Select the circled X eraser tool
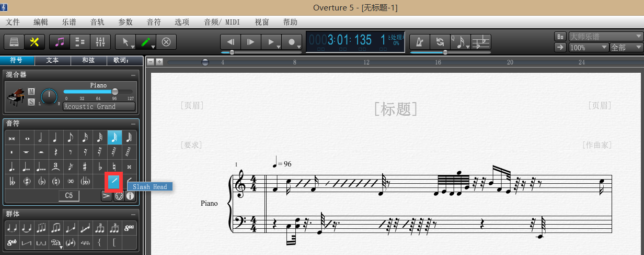Viewport: 644px width, 255px height. coord(166,42)
